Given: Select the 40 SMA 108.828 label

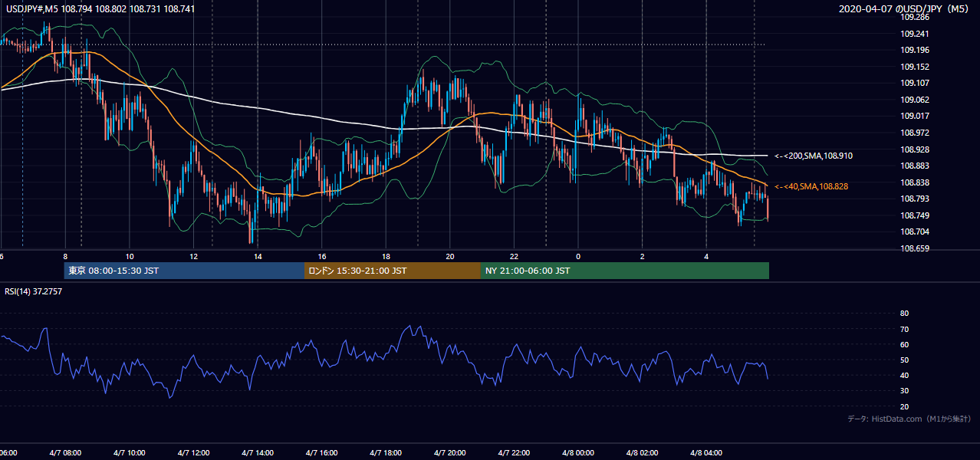Looking at the screenshot, I should coord(811,186).
